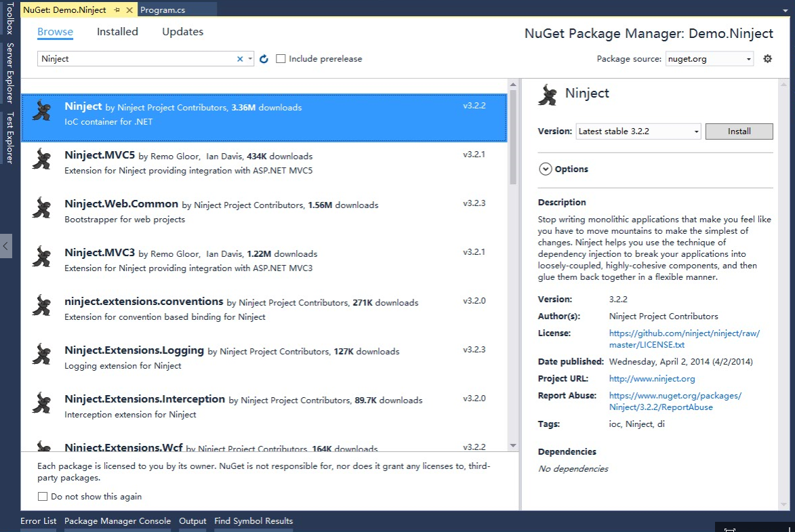Expand the collapsed side panel arrow

(5, 246)
